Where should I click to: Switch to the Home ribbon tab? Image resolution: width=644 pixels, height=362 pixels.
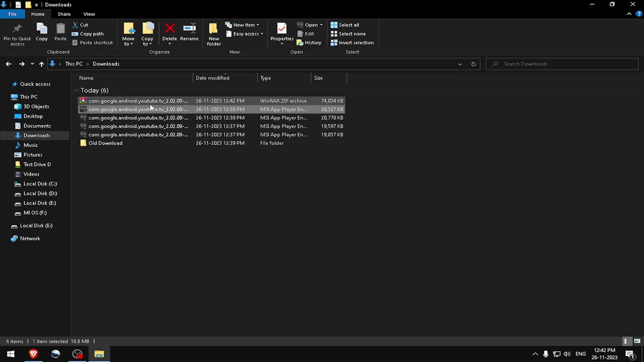click(38, 14)
